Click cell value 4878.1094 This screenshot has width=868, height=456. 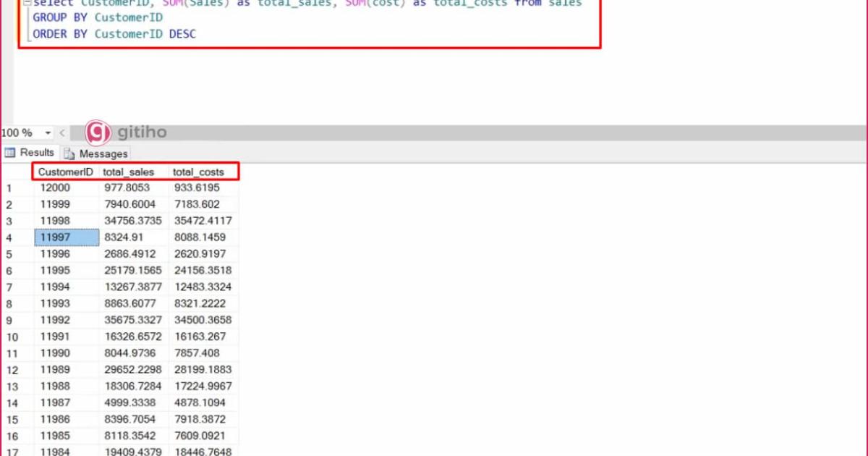203,403
